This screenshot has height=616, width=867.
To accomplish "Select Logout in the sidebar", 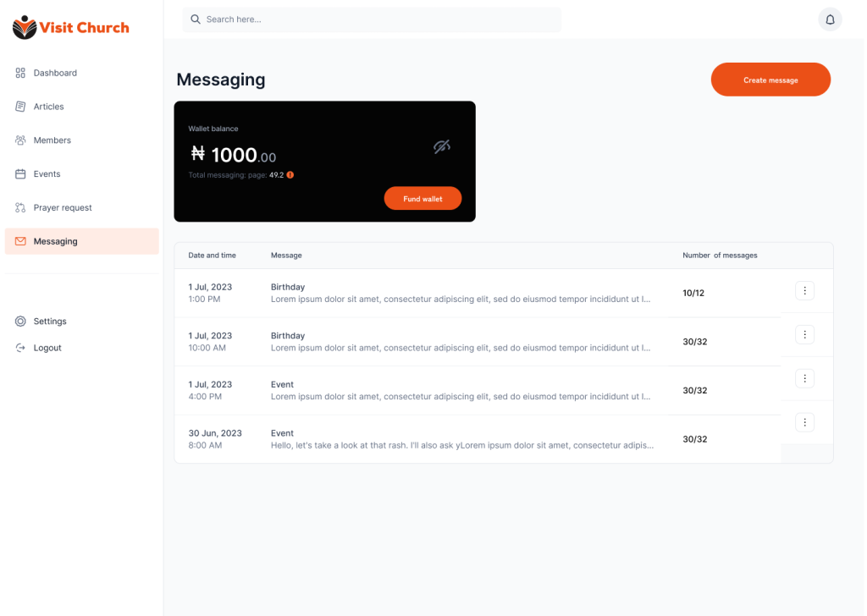I will (47, 348).
